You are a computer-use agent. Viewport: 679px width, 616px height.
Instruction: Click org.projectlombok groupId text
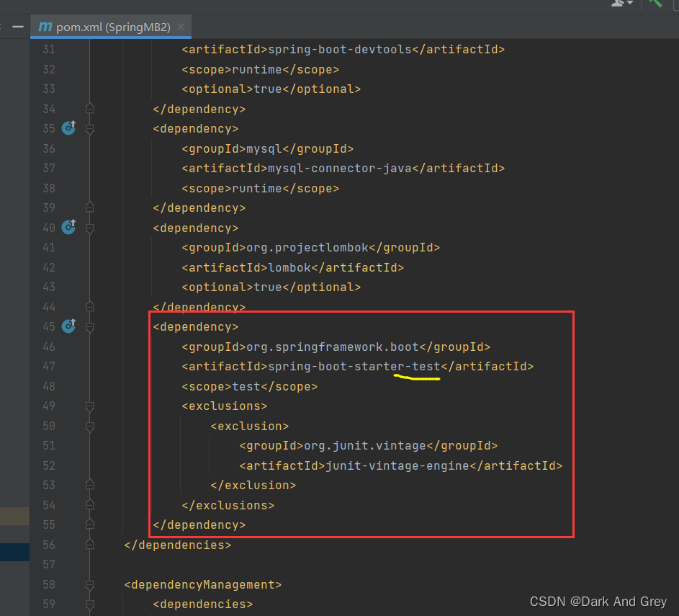pos(307,247)
